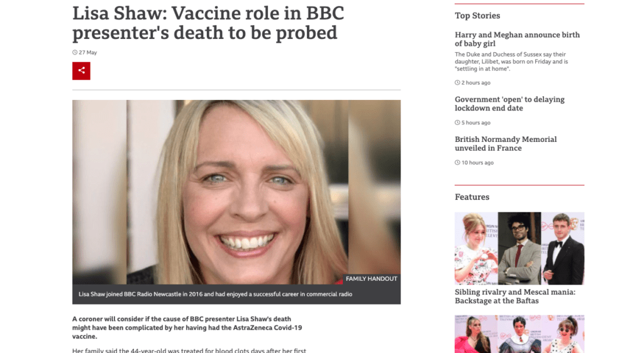Open Government lockdown end date story
The width and height of the screenshot is (644, 353).
point(509,104)
